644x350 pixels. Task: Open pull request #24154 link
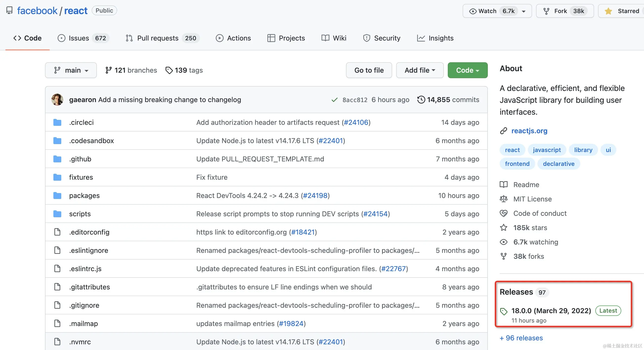[x=375, y=214]
